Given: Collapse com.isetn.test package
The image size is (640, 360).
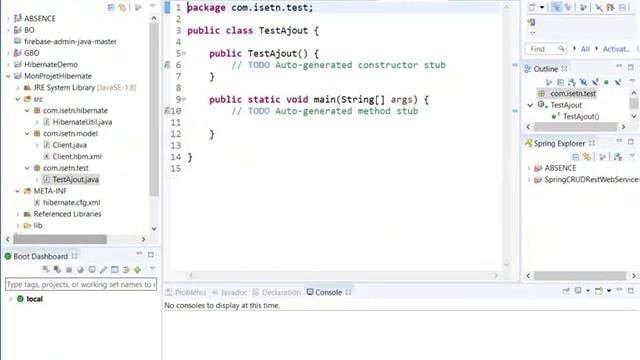Looking at the screenshot, I should (x=27, y=168).
